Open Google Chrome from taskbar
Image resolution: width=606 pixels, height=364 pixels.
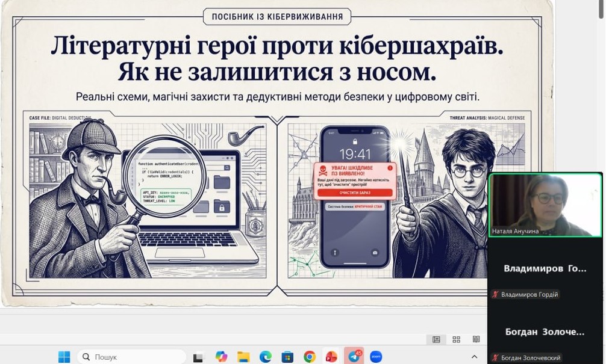coord(310,357)
